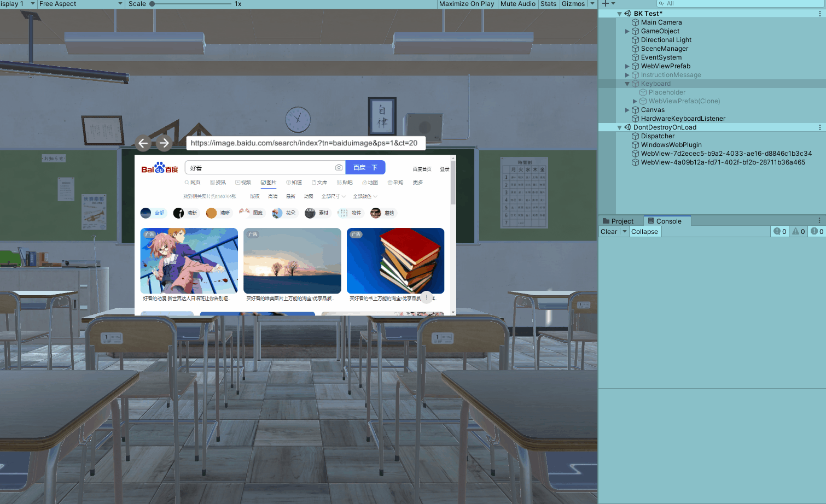Collapse the DontDestroyOnLoad scene
The width and height of the screenshot is (826, 504).
619,127
